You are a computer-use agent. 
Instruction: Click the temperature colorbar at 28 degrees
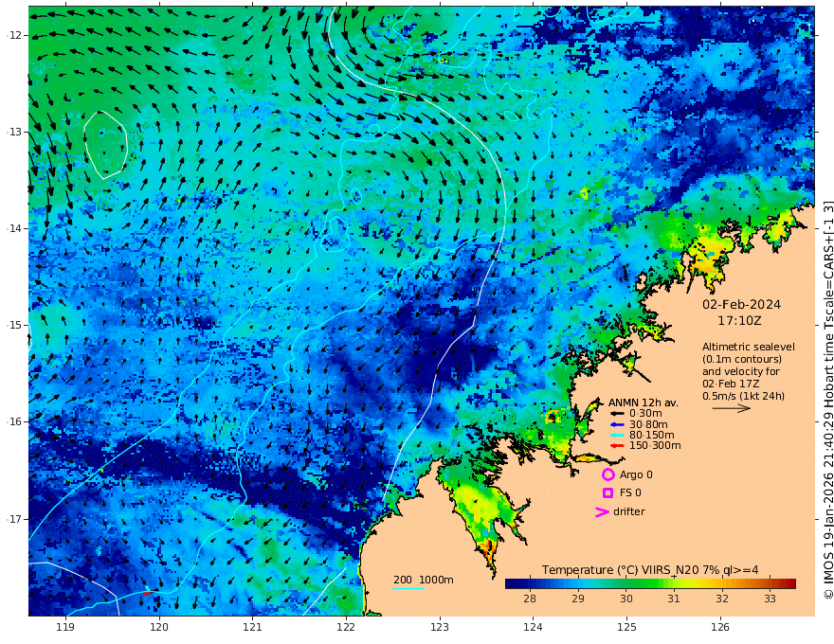pos(529,584)
